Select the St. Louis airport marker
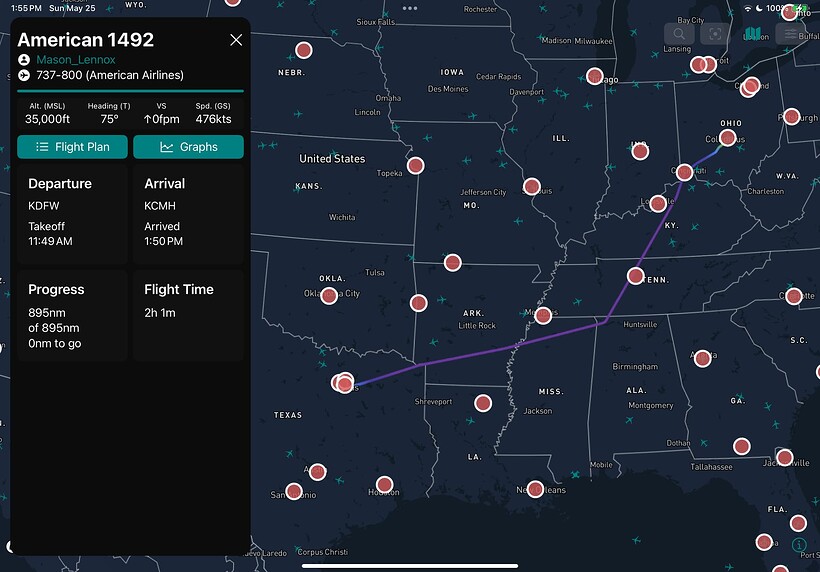The height and width of the screenshot is (572, 820). (x=531, y=186)
